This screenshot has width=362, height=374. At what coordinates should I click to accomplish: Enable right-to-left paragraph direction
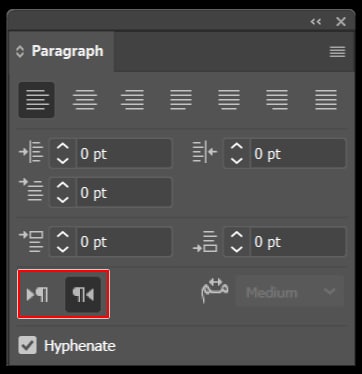coord(83,295)
